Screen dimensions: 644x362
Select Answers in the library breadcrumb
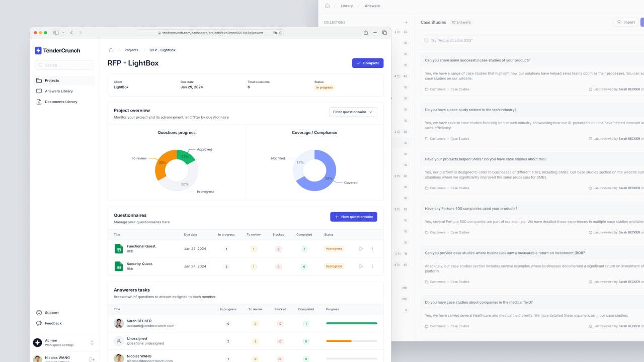point(372,6)
